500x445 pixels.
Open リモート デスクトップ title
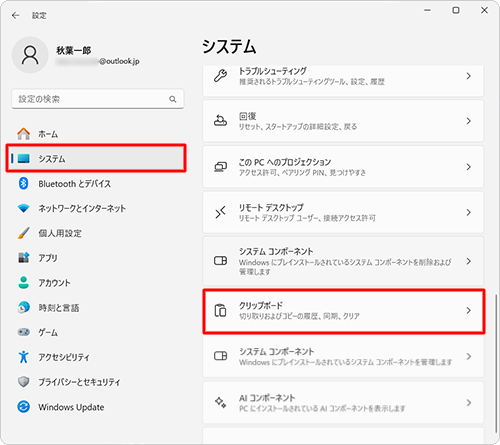click(271, 207)
